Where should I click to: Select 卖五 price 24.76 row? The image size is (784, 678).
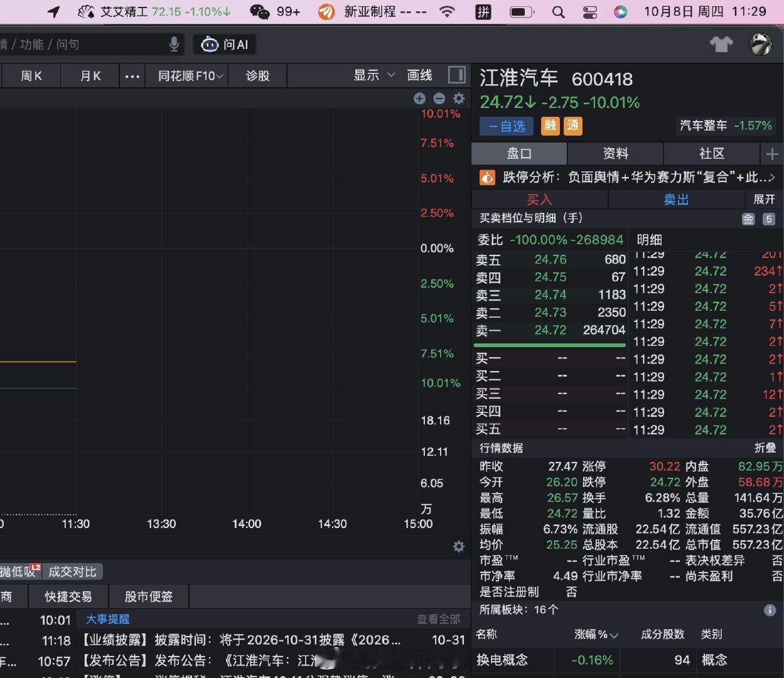(x=550, y=259)
